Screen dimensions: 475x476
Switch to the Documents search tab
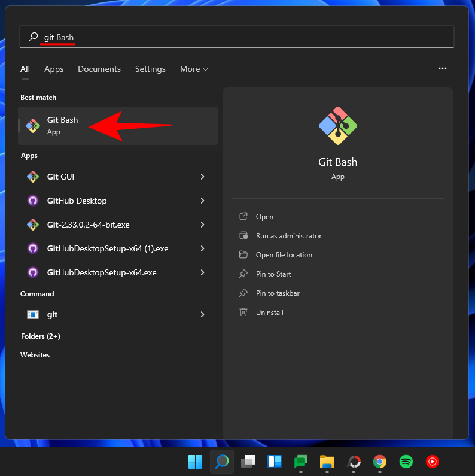click(x=99, y=69)
